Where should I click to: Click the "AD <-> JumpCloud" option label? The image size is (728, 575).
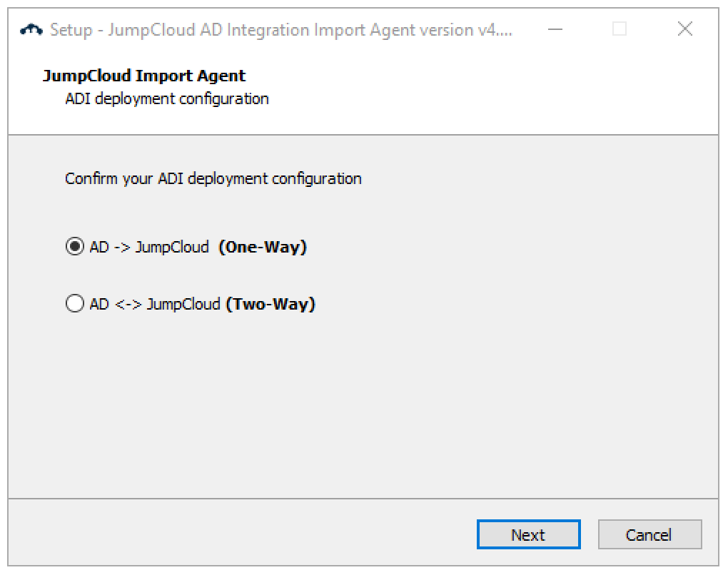155,305
